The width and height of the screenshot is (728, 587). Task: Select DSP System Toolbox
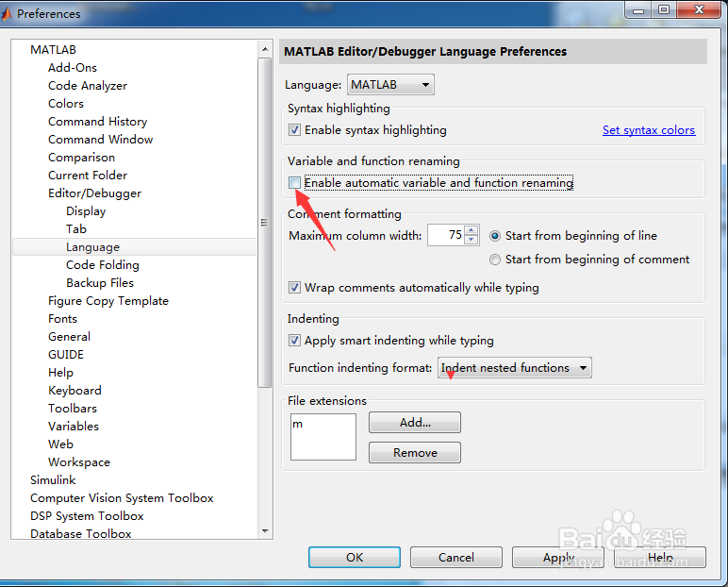(87, 516)
